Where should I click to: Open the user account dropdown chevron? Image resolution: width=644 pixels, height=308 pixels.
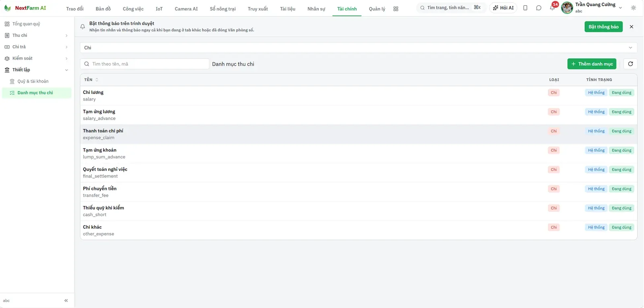point(620,8)
